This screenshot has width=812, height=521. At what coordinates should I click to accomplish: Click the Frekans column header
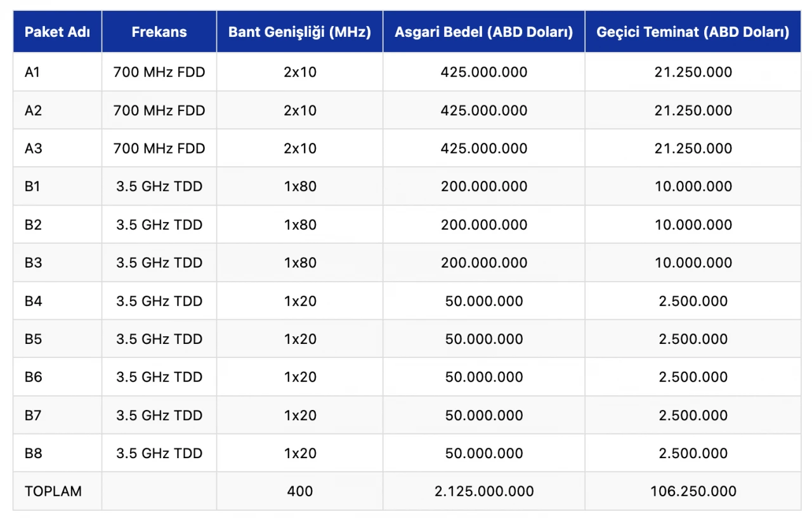point(159,32)
